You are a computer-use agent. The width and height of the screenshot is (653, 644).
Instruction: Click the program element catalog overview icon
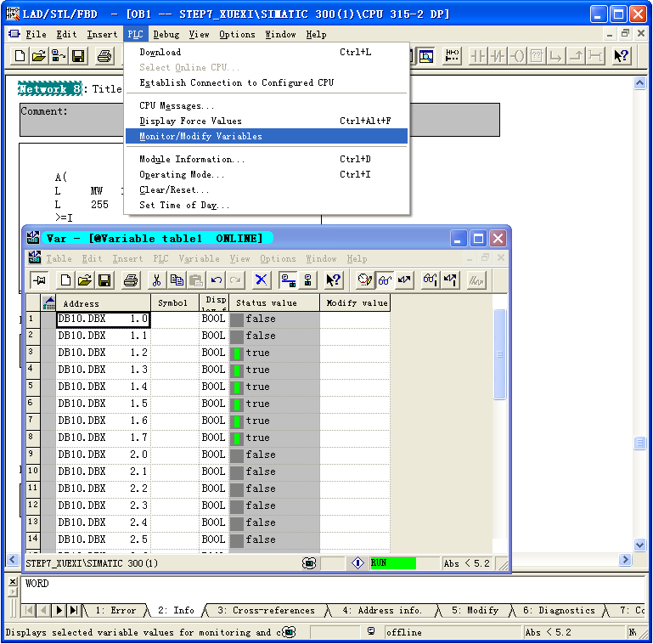(426, 55)
